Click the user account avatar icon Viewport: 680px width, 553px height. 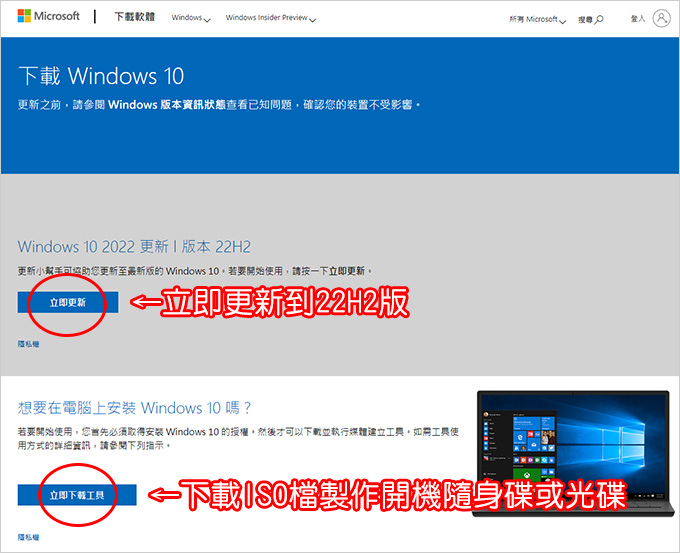tap(661, 18)
